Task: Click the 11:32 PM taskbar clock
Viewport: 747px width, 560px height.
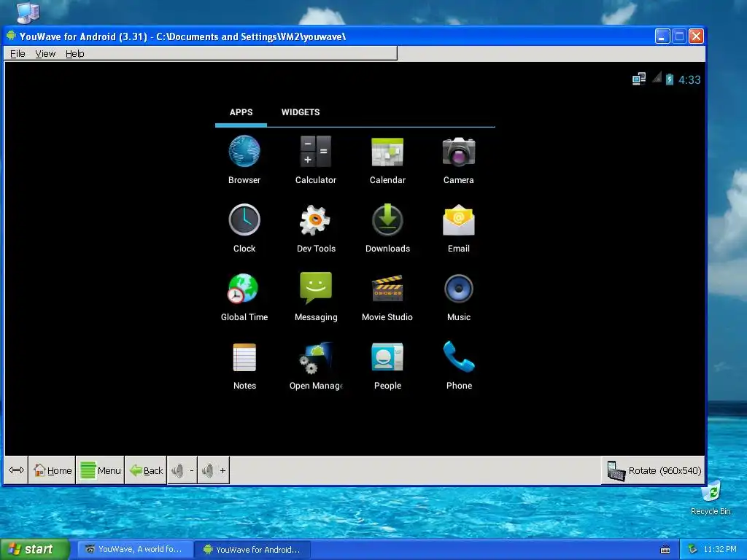Action: tap(720, 549)
